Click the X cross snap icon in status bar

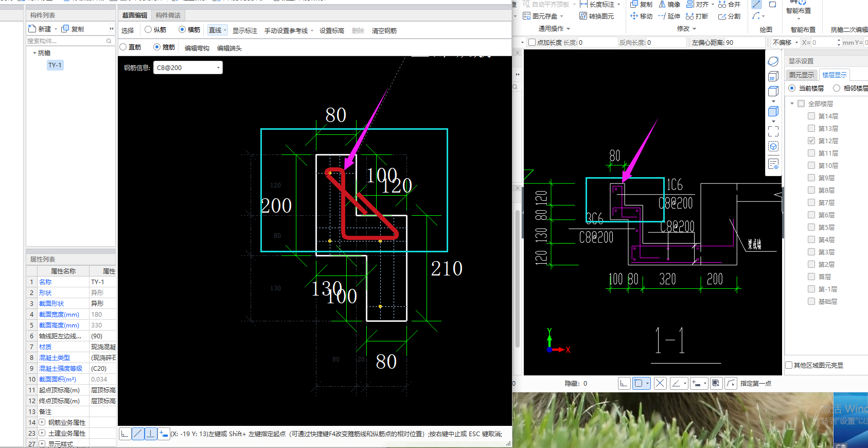(660, 383)
